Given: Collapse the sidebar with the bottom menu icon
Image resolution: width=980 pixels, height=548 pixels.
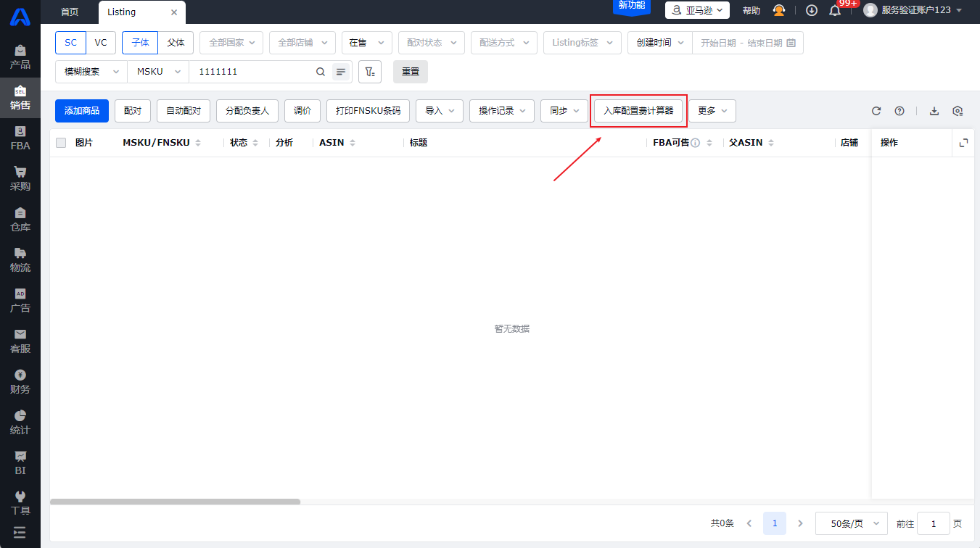Looking at the screenshot, I should coord(20,532).
